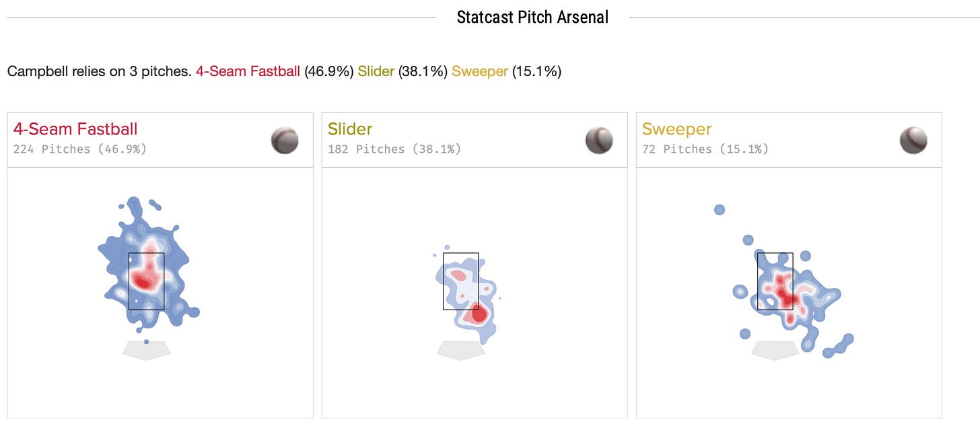Click the darkest red hotspot in the Slider heatmap
The width and height of the screenshot is (980, 446).
(x=479, y=313)
